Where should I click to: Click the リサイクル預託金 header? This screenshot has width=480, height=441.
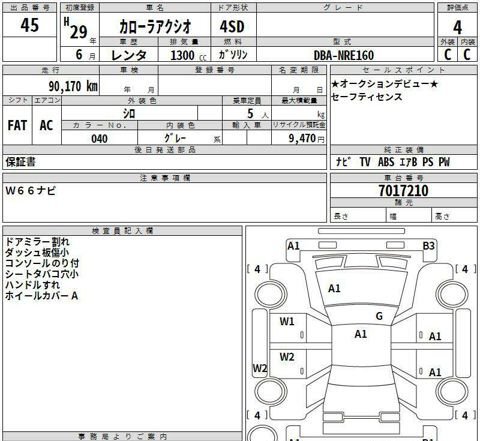coord(299,125)
